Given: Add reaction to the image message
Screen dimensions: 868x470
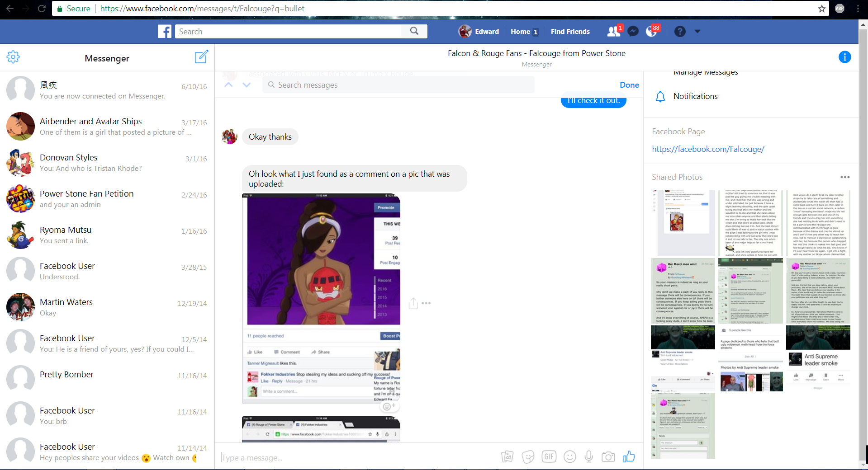Looking at the screenshot, I should 389,406.
